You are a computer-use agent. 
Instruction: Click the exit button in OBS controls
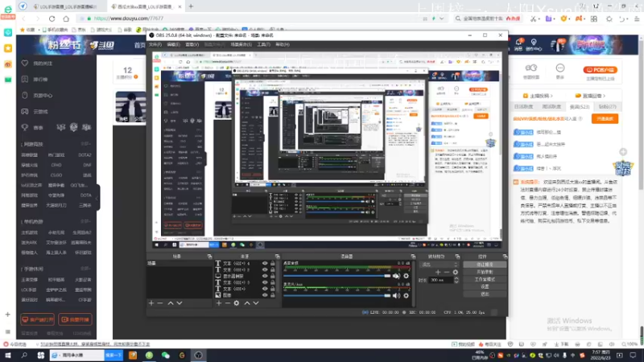(485, 294)
